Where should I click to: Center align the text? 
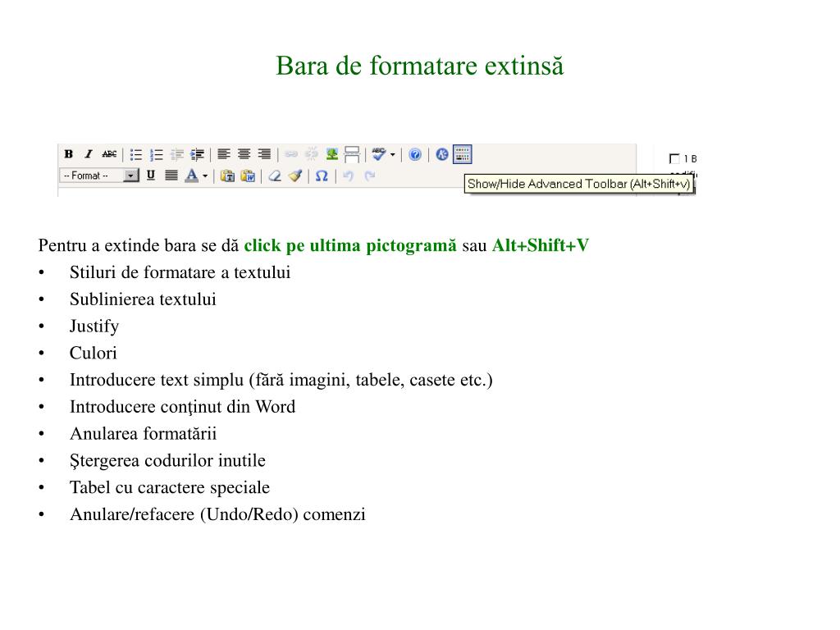pyautogui.click(x=244, y=154)
